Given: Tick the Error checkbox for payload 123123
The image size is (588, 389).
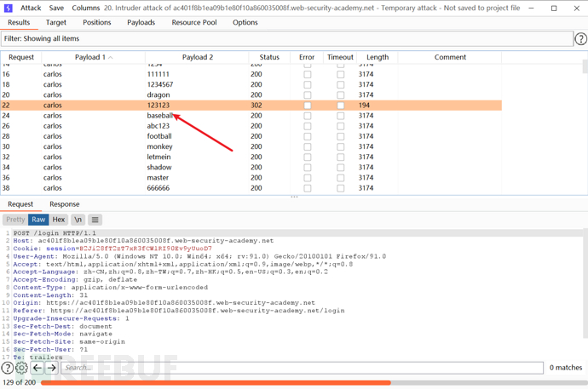Looking at the screenshot, I should [x=308, y=106].
